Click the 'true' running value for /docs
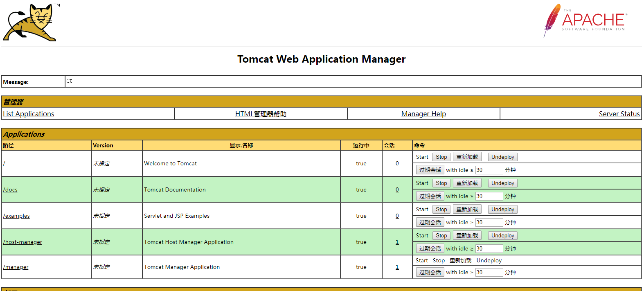Viewport: 644px width, 291px height. [361, 189]
